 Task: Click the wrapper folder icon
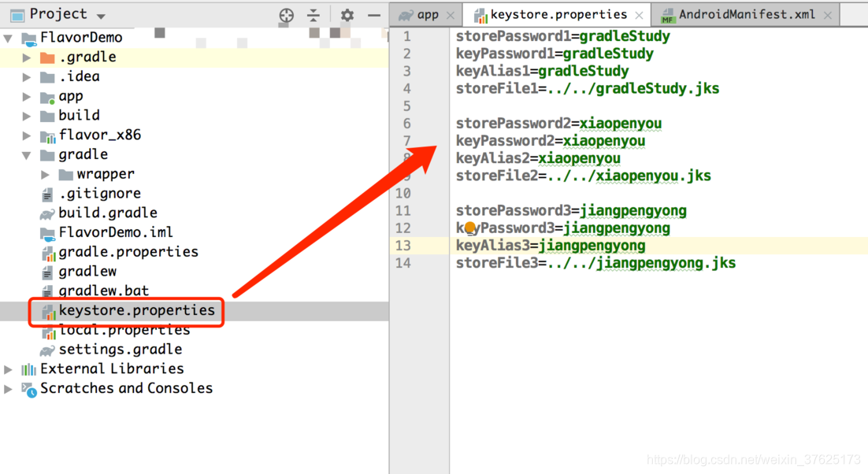66,174
